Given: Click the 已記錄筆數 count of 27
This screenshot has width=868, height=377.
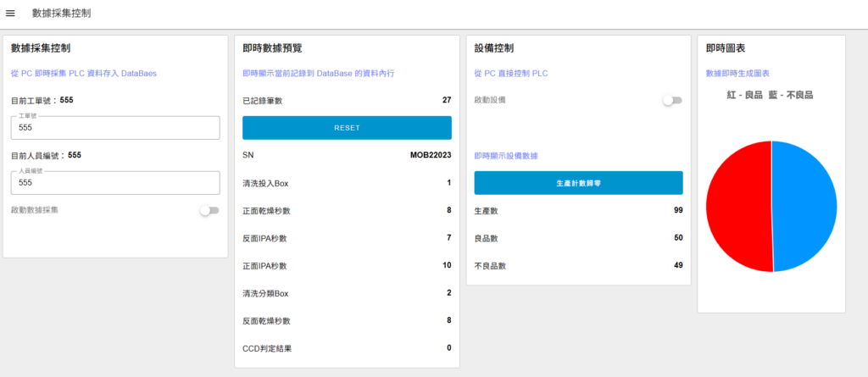Looking at the screenshot, I should [446, 100].
